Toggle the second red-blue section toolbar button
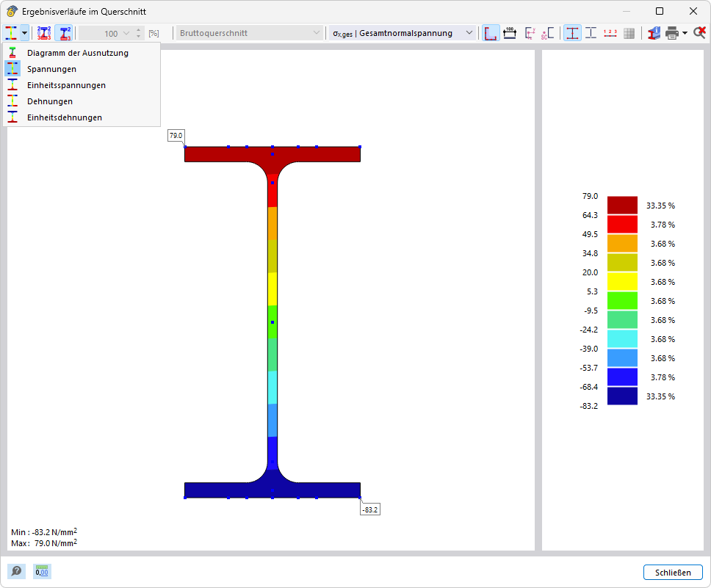This screenshot has width=711, height=588. point(65,33)
